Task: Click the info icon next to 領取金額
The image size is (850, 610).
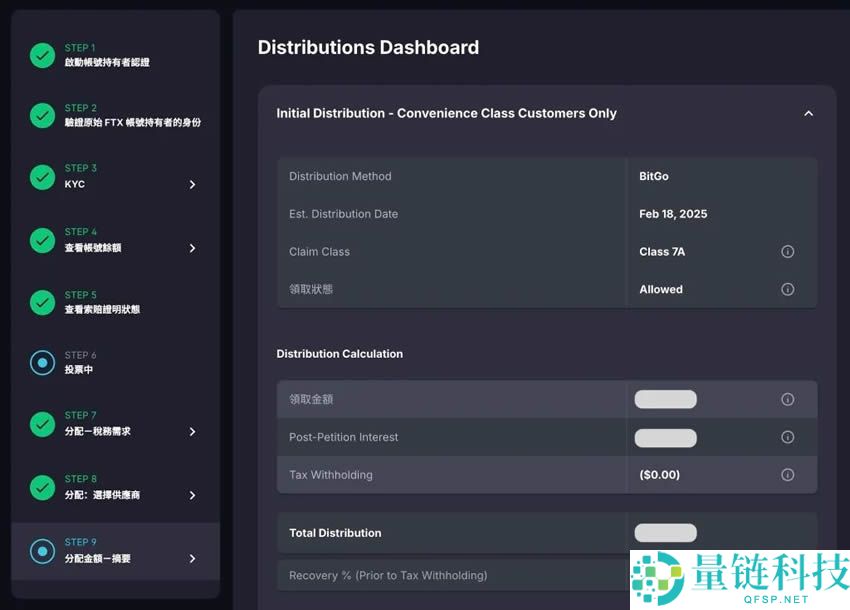Action: pyautogui.click(x=788, y=399)
